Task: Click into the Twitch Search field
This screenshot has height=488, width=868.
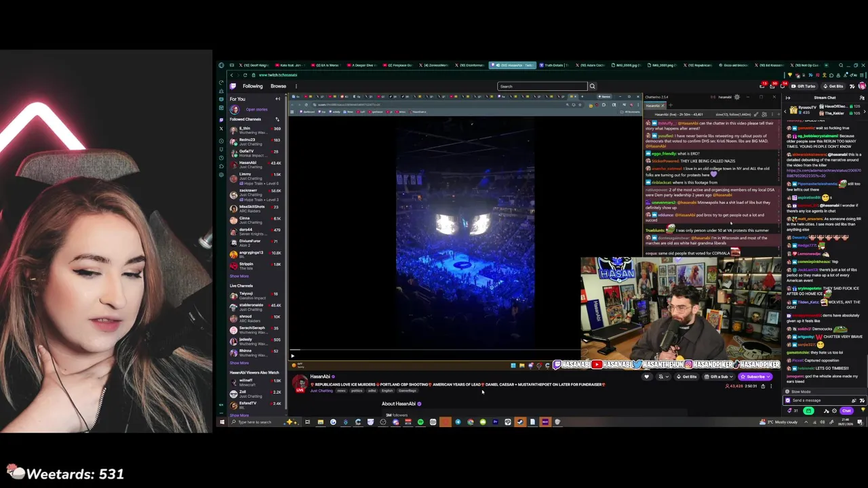Action: 542,86
